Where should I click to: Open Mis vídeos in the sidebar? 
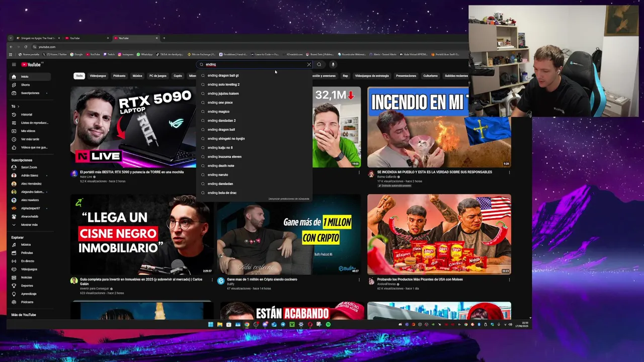click(30, 131)
